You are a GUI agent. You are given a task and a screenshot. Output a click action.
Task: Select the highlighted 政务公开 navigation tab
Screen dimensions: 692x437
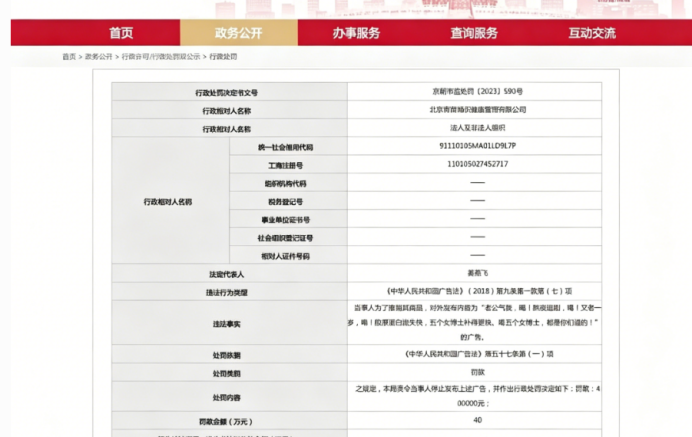239,33
